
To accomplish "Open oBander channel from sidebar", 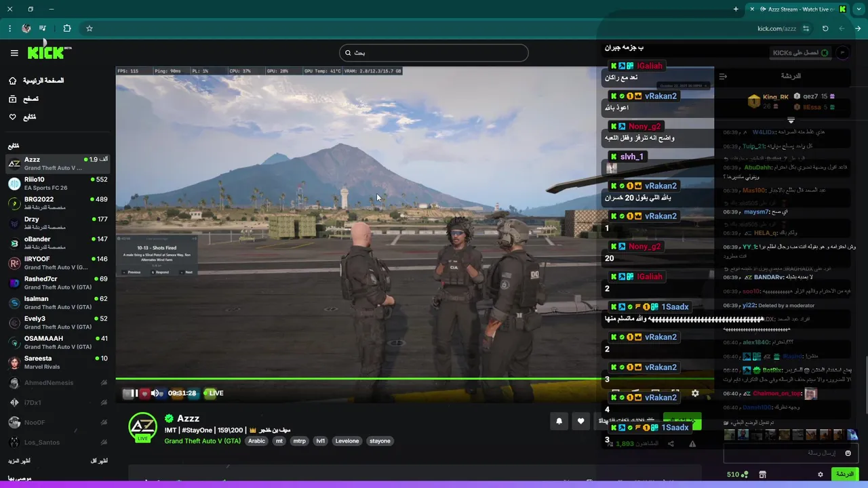I will pos(58,243).
